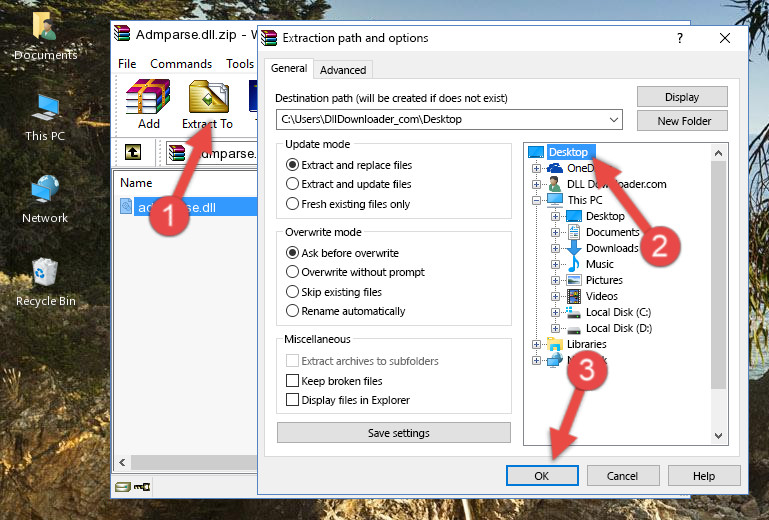Enable Display files in Explorer checkbox
The width and height of the screenshot is (769, 520).
tap(292, 399)
